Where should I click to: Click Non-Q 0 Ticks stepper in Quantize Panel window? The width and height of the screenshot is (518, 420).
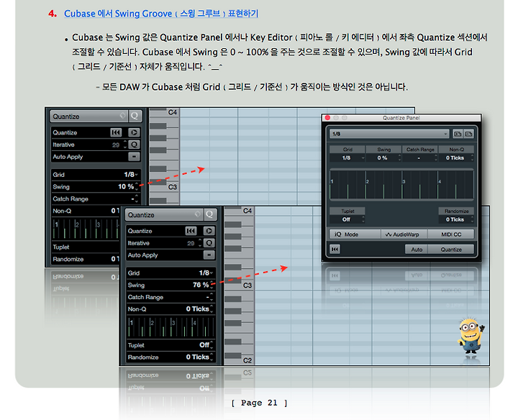472,157
